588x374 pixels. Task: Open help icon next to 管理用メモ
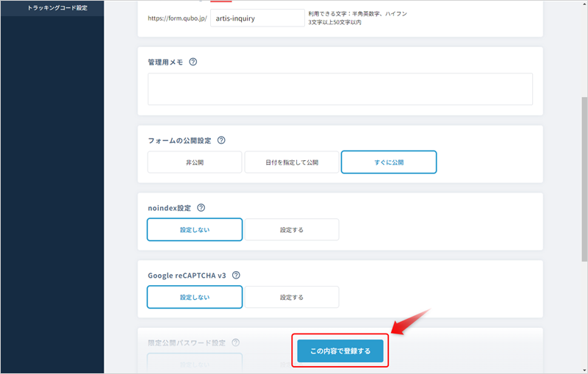[x=193, y=62]
